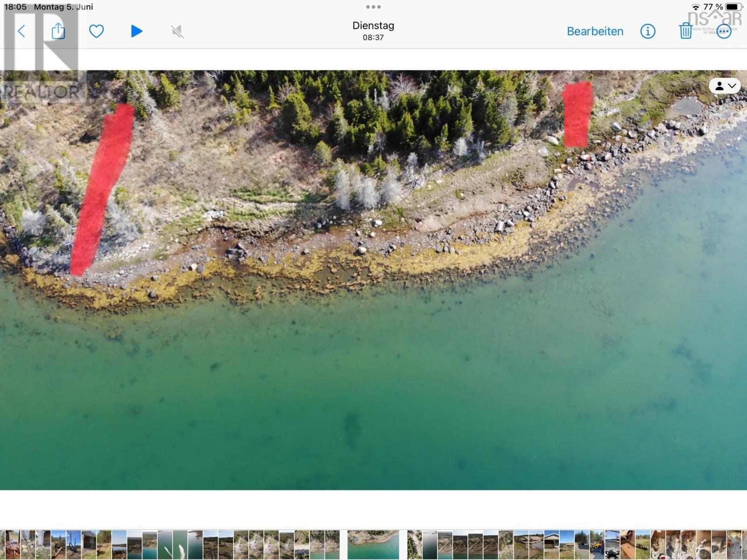Favorite this photo with the heart
Image resolution: width=747 pixels, height=560 pixels.
(96, 31)
